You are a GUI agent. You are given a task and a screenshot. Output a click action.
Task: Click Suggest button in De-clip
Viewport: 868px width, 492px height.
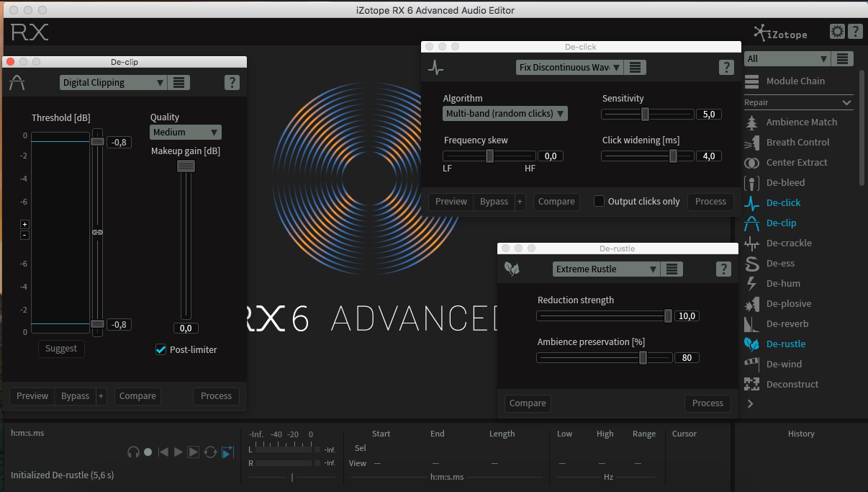click(x=61, y=349)
